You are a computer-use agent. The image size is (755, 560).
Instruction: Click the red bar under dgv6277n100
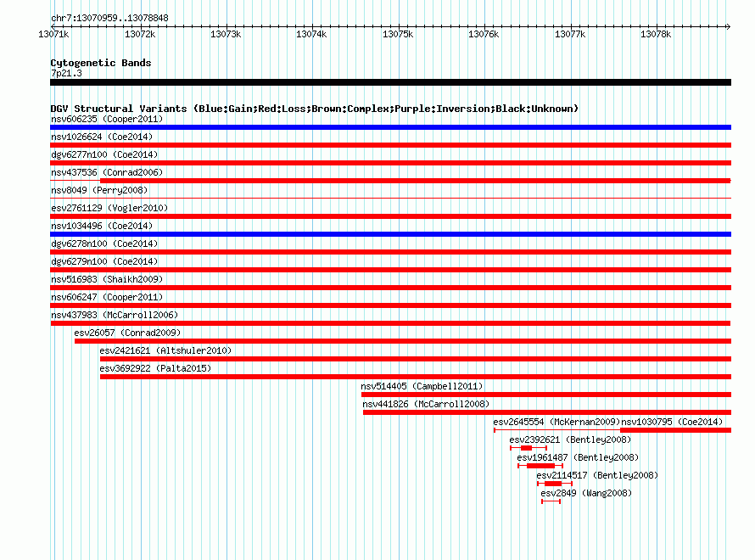point(390,163)
